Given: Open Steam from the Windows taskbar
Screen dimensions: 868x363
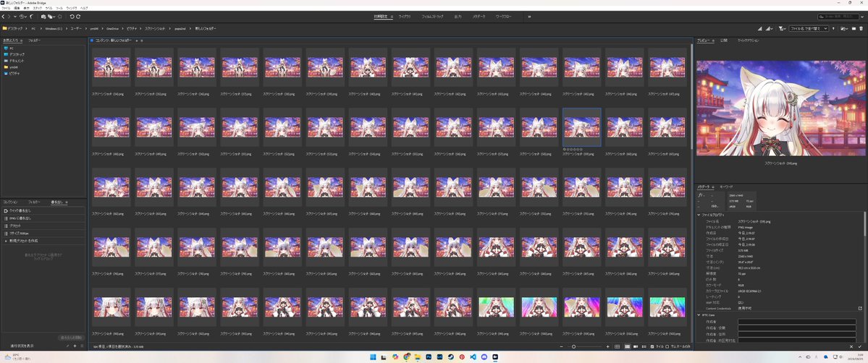Looking at the screenshot, I should (450, 357).
